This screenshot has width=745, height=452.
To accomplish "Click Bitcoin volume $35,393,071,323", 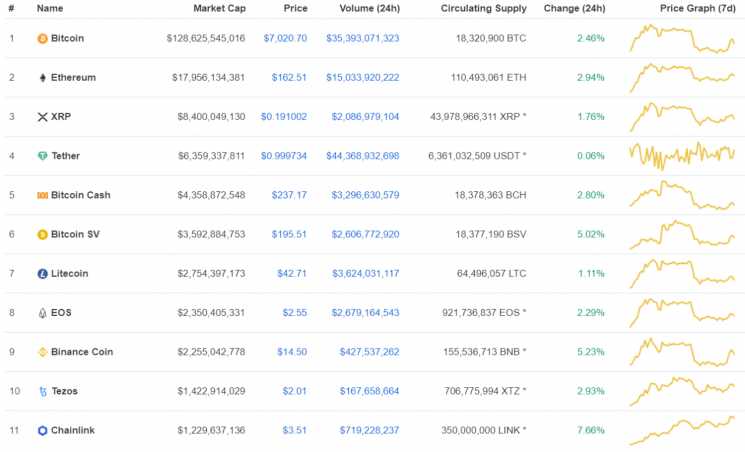I will (363, 38).
